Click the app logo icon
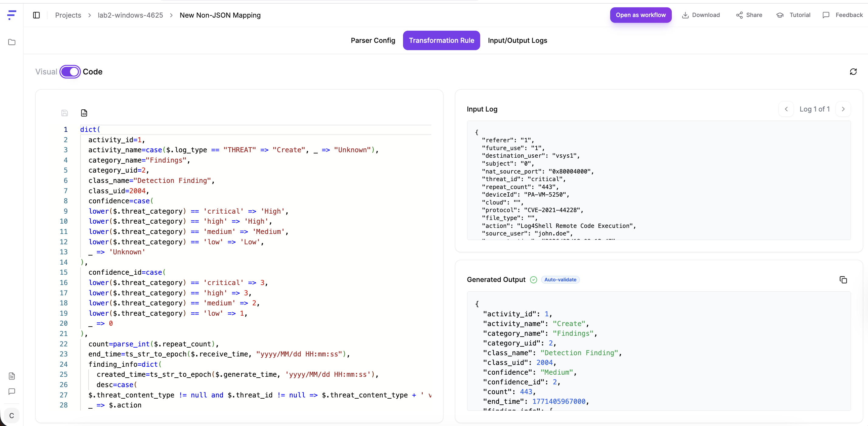Image resolution: width=868 pixels, height=426 pixels. click(x=12, y=15)
